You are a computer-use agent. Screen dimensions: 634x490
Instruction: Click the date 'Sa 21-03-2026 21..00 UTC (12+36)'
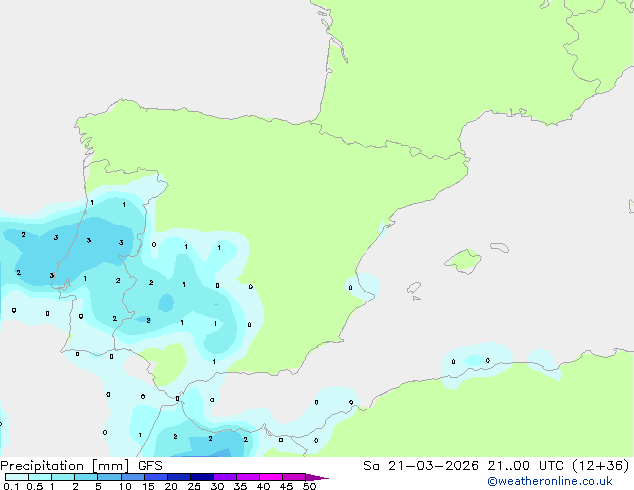click(x=496, y=466)
